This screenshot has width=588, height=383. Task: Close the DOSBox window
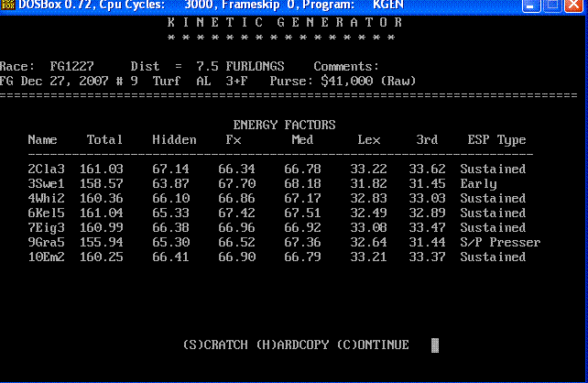574,5
